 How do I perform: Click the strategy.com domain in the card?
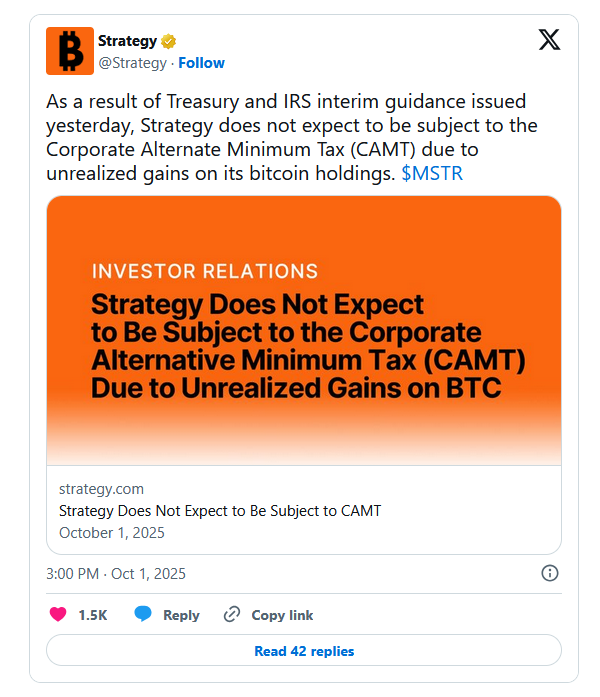(x=101, y=489)
